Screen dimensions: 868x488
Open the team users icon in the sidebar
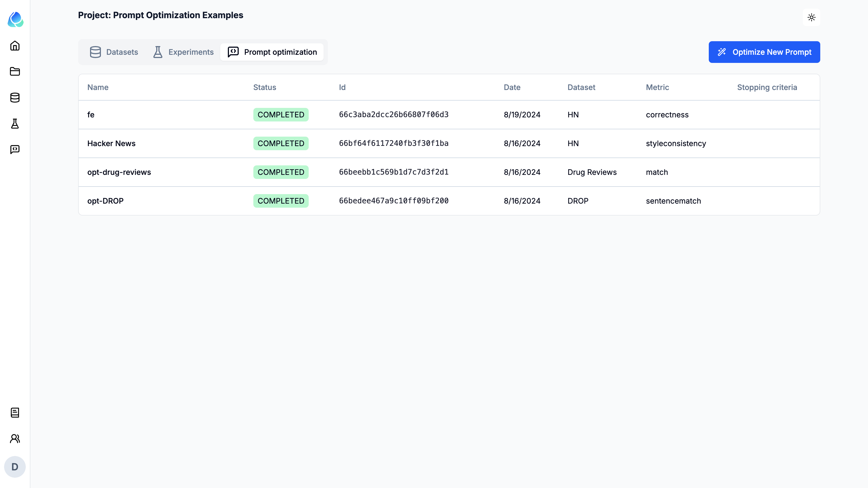[15, 438]
